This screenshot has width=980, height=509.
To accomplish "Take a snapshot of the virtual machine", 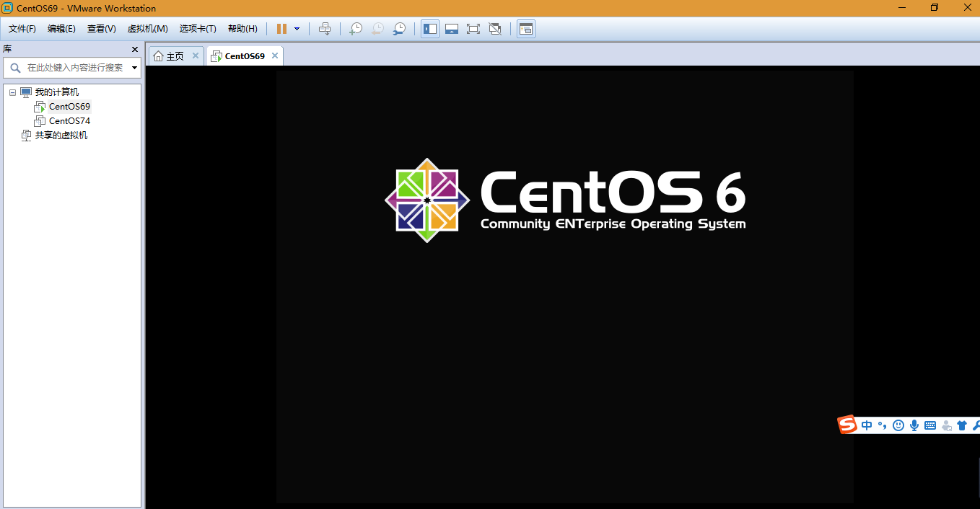I will click(x=356, y=29).
